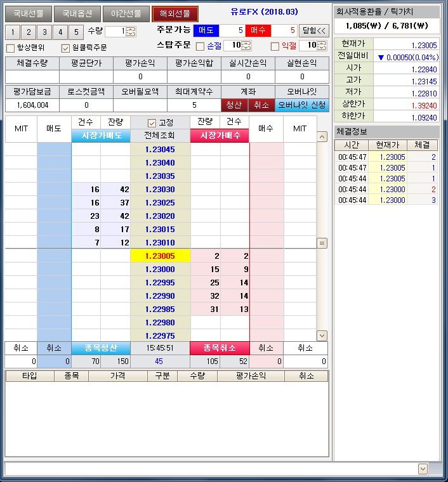Select price row 1.23020
The image size is (448, 482).
pos(160,216)
